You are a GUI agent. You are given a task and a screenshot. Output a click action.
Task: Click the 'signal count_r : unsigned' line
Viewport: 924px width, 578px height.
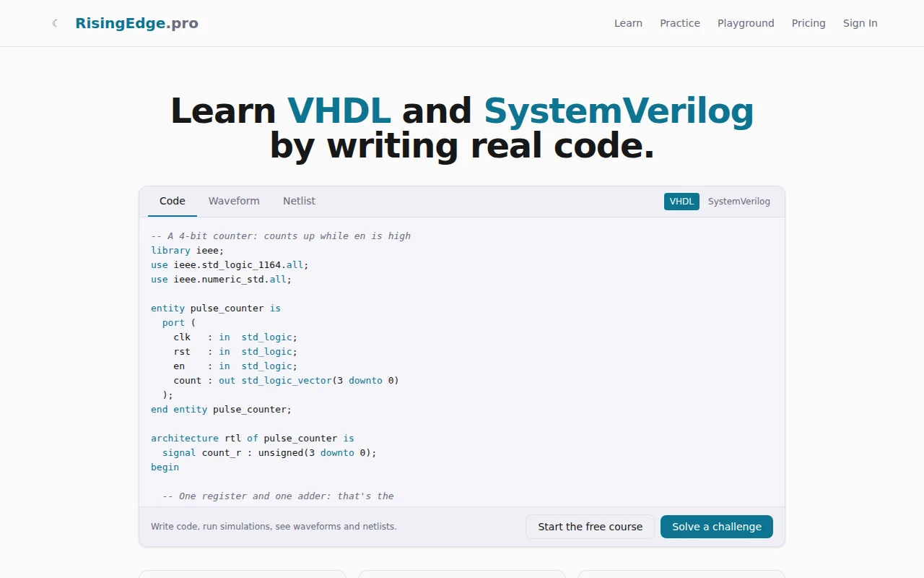tap(270, 453)
